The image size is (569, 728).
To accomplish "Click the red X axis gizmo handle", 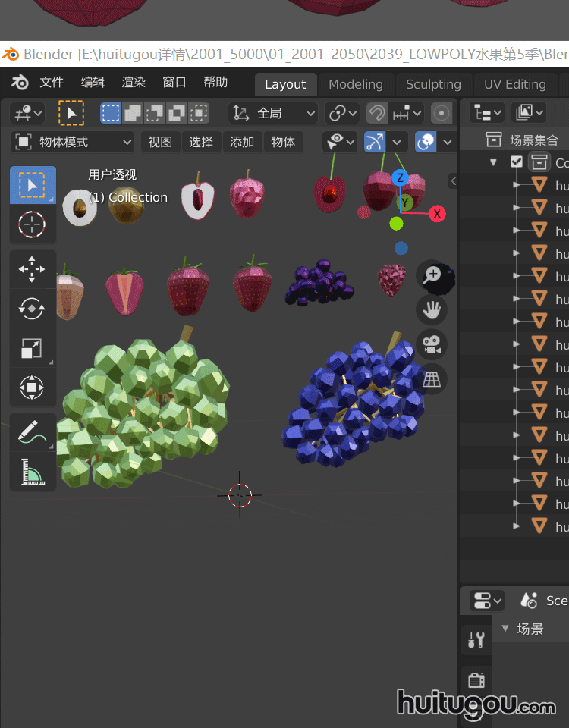I will pyautogui.click(x=438, y=214).
